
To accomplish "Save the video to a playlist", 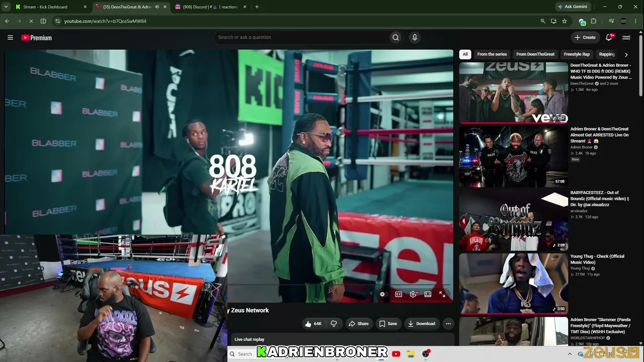I will 388,324.
